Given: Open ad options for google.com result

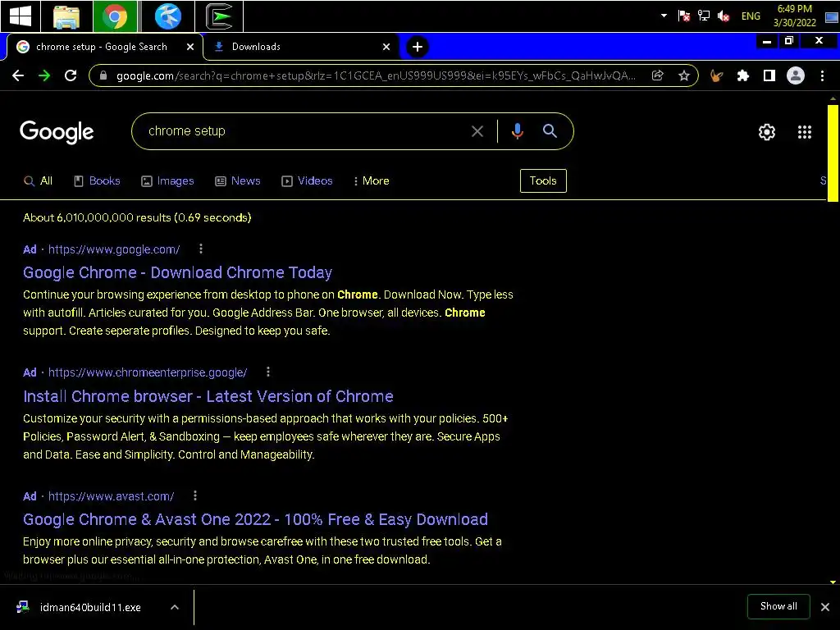Looking at the screenshot, I should click(201, 249).
